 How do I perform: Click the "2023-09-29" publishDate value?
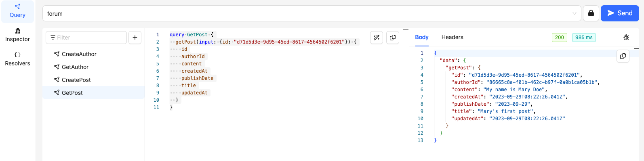[x=512, y=104]
